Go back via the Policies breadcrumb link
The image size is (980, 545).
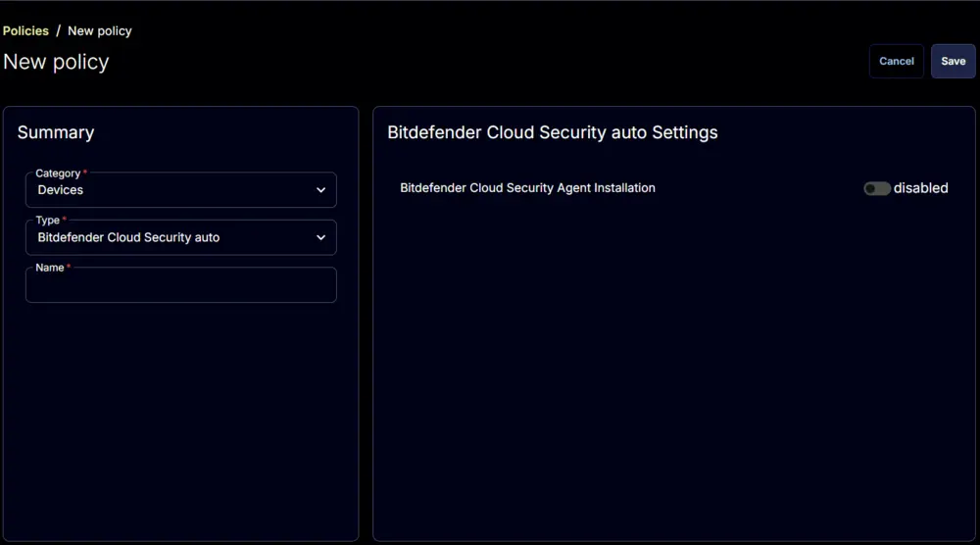coord(25,30)
